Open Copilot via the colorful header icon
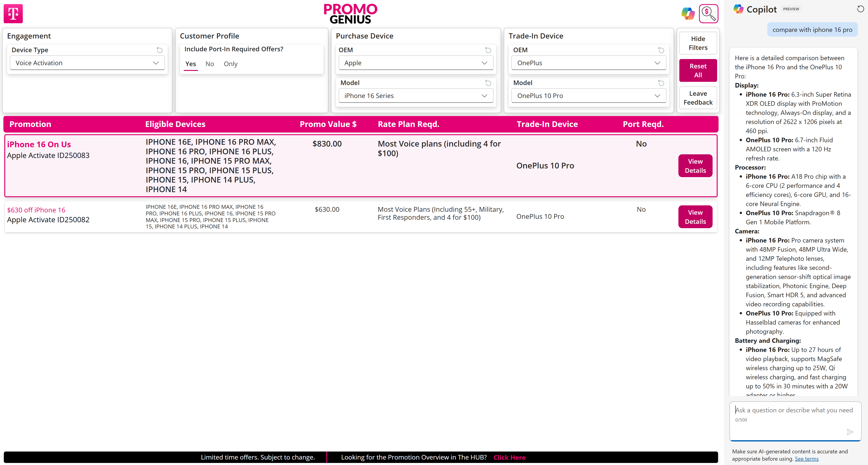 pos(688,13)
